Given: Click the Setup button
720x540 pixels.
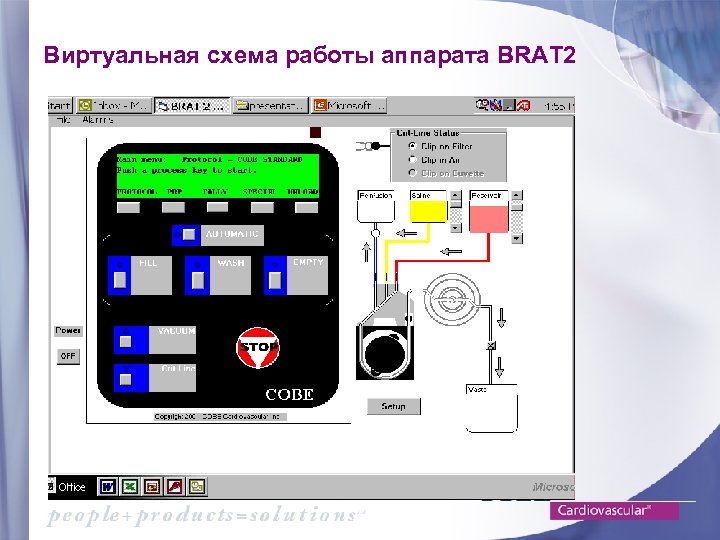Looking at the screenshot, I should (x=394, y=406).
